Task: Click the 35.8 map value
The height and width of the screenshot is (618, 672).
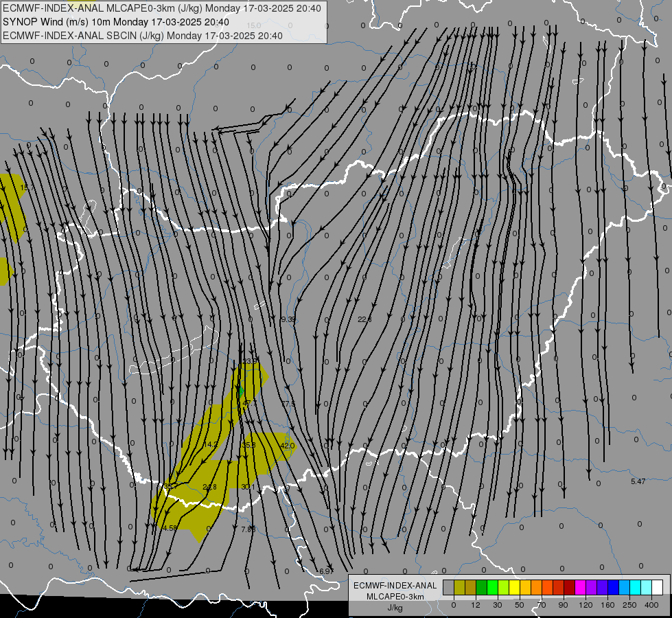Action: point(248,445)
